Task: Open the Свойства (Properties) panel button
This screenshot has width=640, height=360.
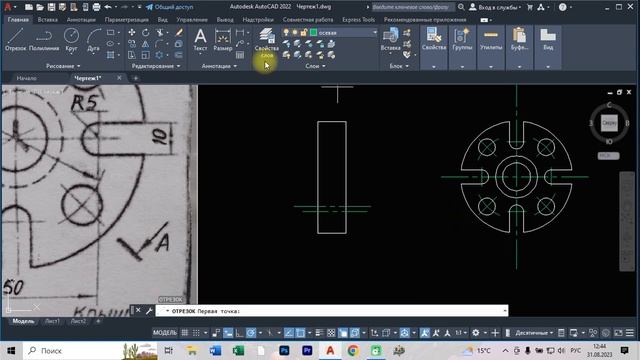Action: coord(434,40)
